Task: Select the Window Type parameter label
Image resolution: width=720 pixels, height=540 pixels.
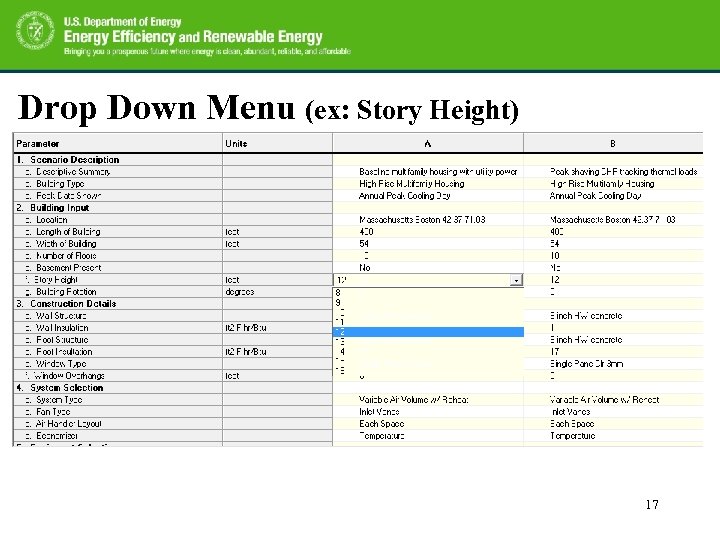Action: (x=61, y=364)
